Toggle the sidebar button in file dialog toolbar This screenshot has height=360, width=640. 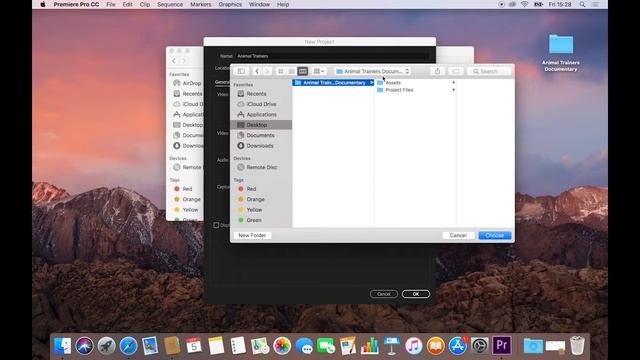(x=241, y=71)
